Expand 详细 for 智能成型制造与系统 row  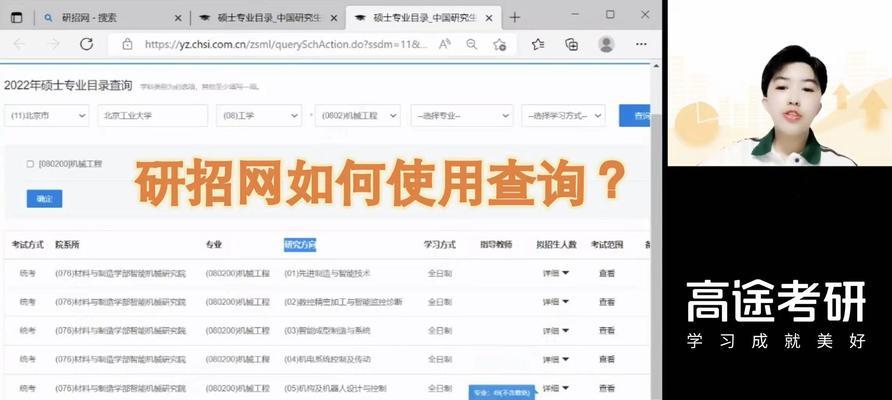click(x=556, y=331)
